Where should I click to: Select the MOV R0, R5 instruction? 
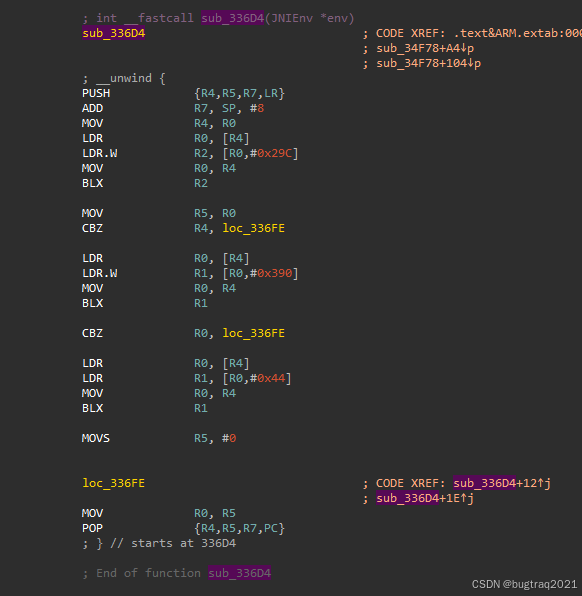[x=159, y=513]
